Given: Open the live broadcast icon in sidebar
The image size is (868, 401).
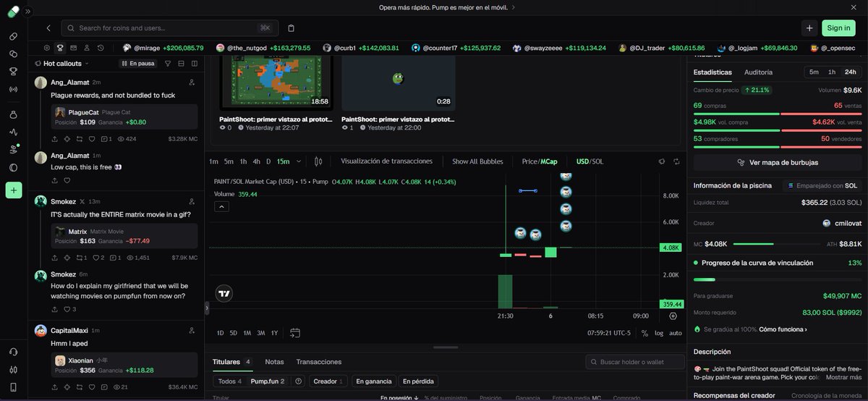Looking at the screenshot, I should [13, 89].
